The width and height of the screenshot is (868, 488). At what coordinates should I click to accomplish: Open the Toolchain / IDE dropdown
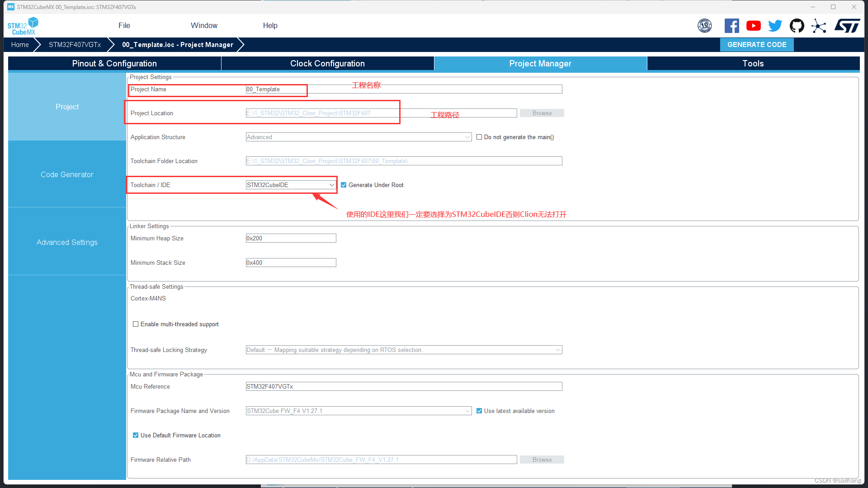291,185
